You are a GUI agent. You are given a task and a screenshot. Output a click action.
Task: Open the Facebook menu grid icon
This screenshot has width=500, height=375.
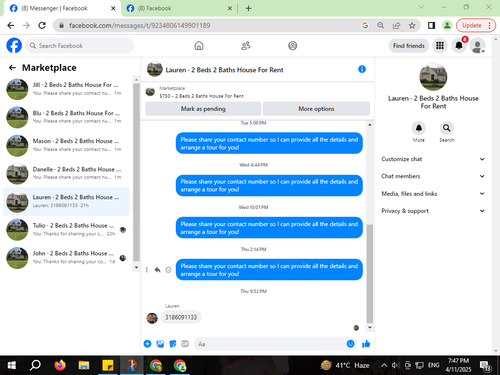click(440, 46)
